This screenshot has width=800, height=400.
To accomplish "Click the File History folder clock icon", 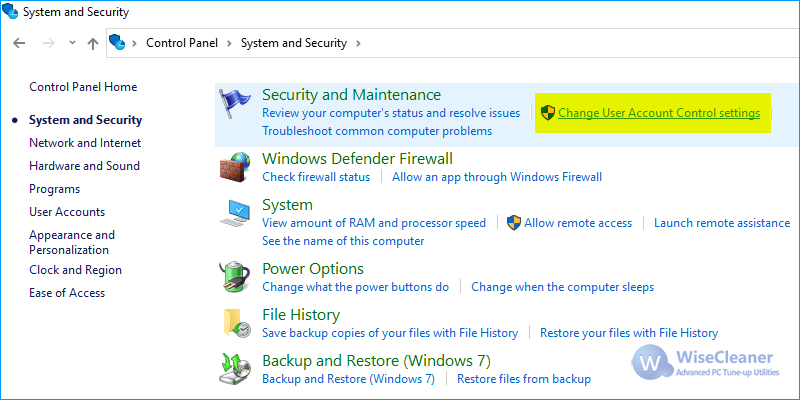I will pos(237,323).
